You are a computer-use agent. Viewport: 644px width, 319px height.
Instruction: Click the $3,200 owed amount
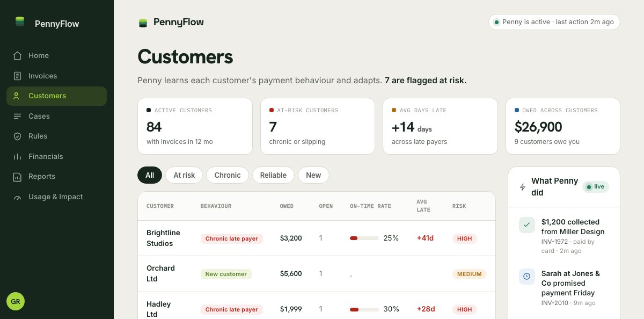pos(291,238)
